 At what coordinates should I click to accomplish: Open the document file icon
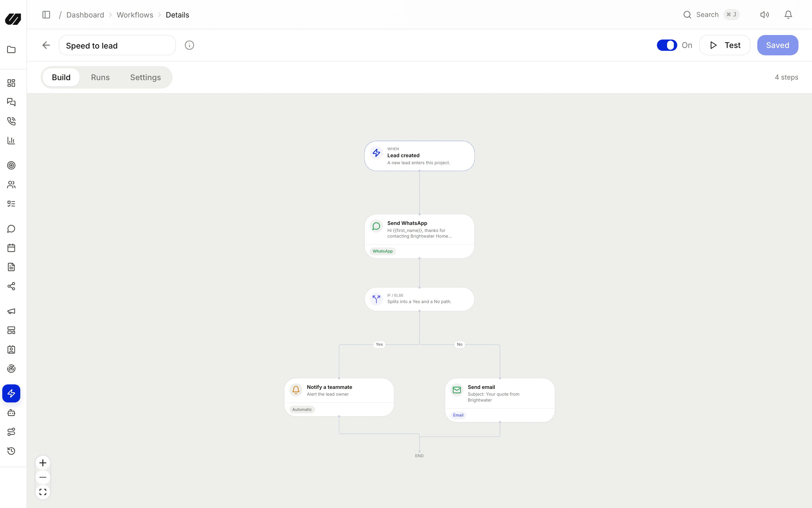11,267
